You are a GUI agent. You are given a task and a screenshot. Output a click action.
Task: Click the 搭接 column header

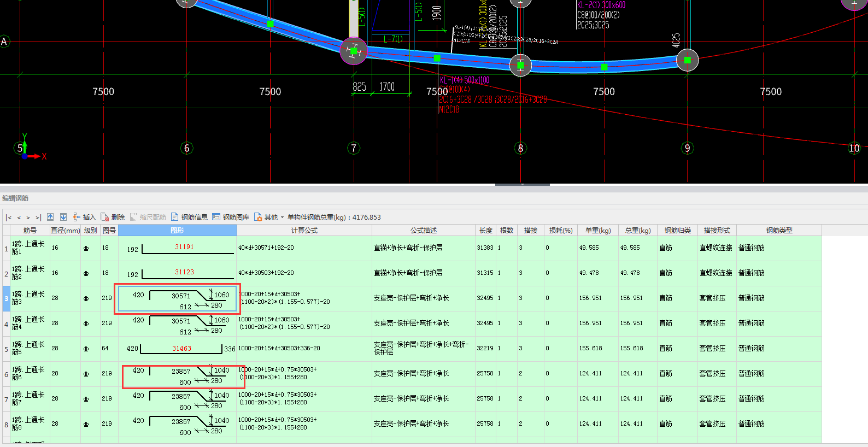531,231
